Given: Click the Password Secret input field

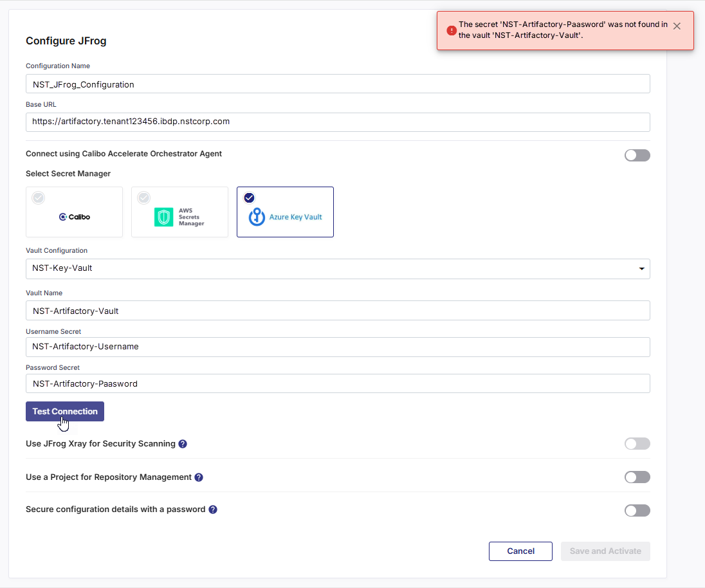Looking at the screenshot, I should click(338, 383).
